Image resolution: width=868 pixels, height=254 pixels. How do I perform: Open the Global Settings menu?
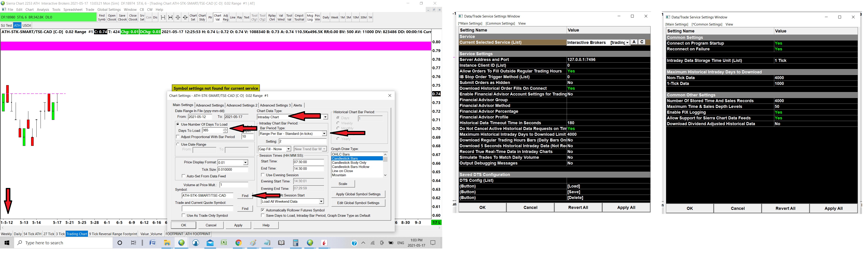point(109,9)
